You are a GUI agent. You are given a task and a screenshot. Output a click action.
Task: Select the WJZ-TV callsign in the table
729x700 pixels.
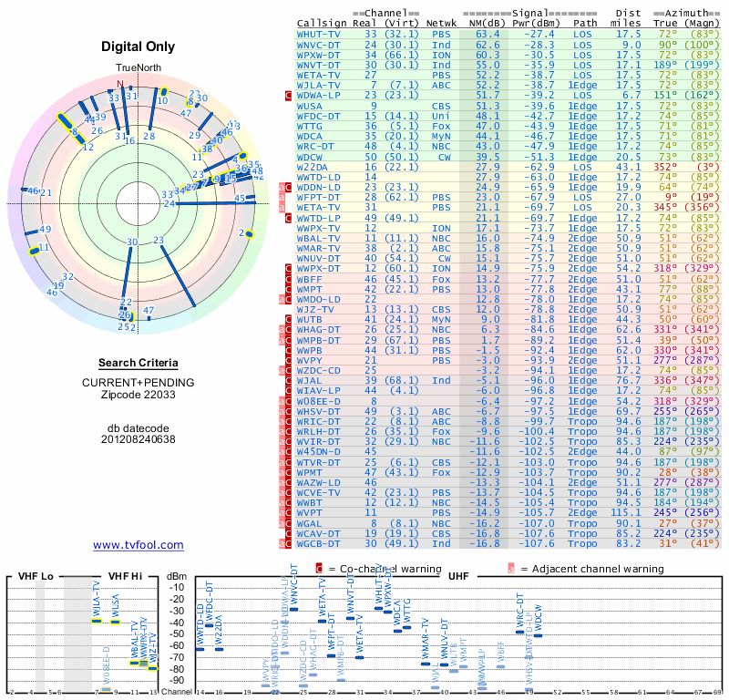click(x=315, y=309)
